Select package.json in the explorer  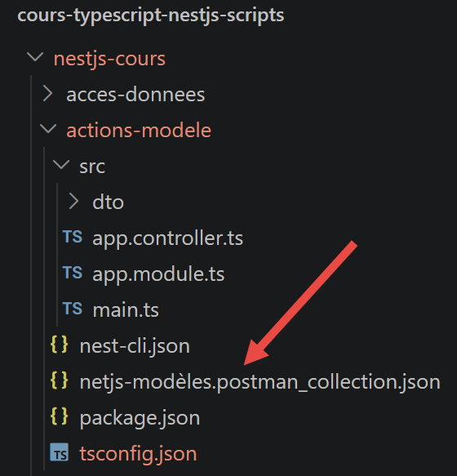[x=140, y=418]
